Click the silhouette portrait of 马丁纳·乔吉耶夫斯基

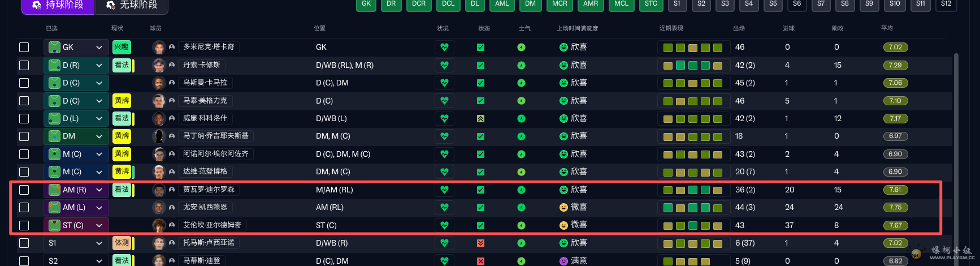click(159, 136)
